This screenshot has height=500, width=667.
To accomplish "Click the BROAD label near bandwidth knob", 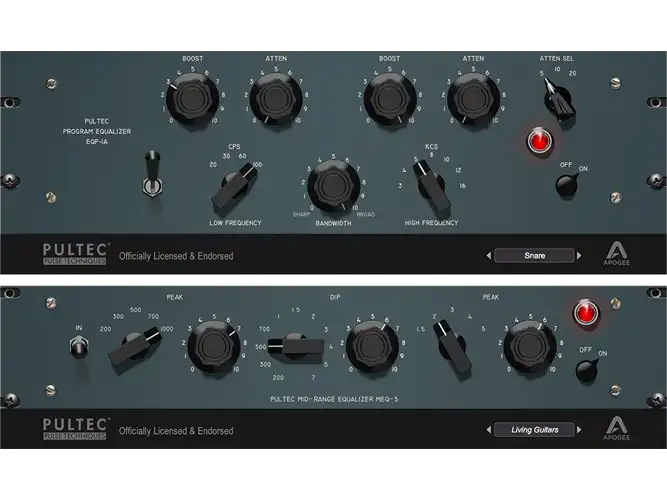I will [366, 214].
